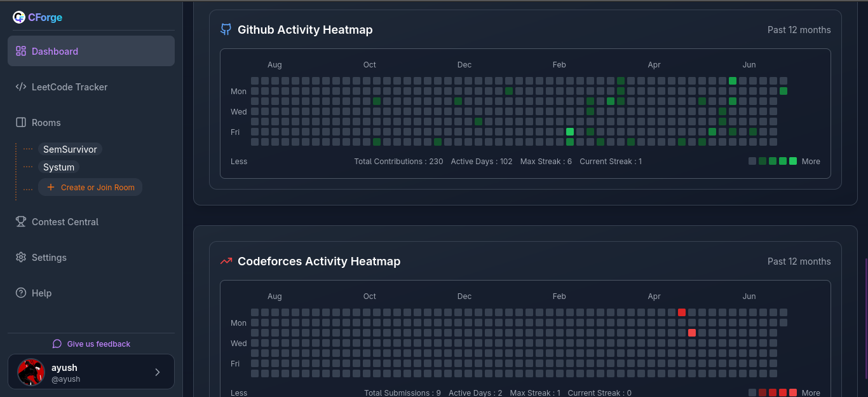Click the GitHub icon on Activity Heatmap header

click(x=226, y=29)
